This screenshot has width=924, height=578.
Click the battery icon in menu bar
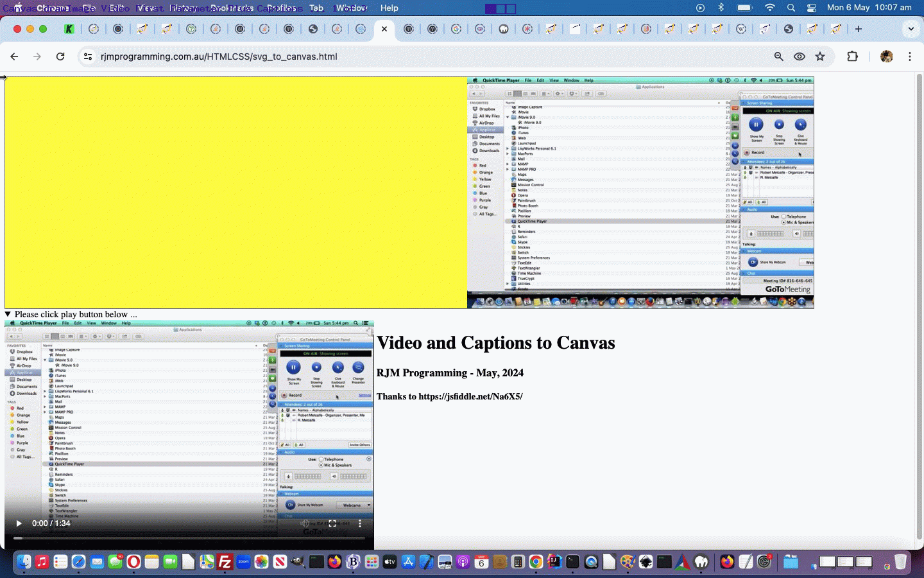pos(744,8)
